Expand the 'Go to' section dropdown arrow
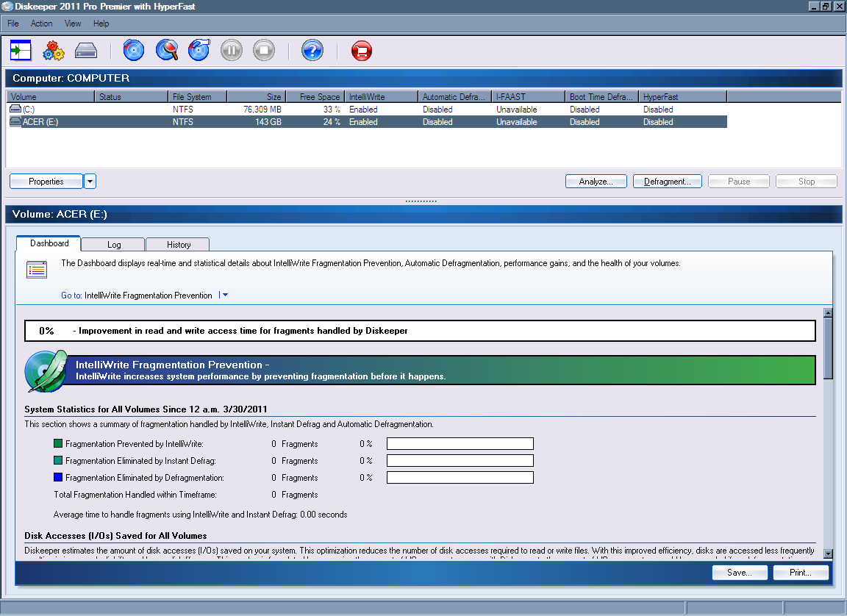Screen dimensions: 847x616 [224, 296]
